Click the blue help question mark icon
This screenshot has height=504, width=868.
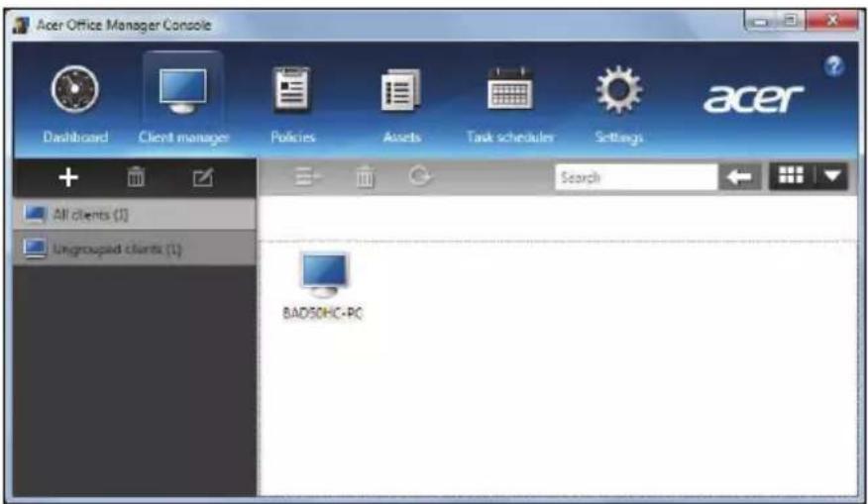[833, 66]
